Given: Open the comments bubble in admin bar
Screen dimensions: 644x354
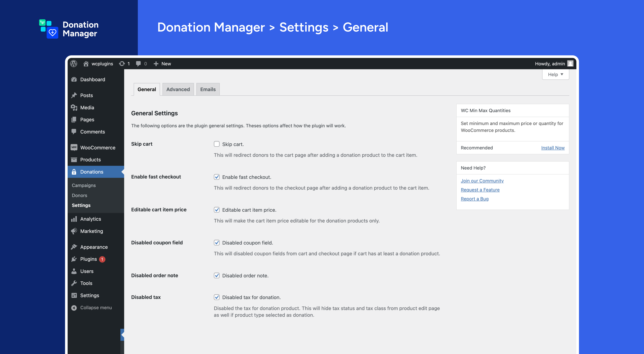Looking at the screenshot, I should coord(138,63).
